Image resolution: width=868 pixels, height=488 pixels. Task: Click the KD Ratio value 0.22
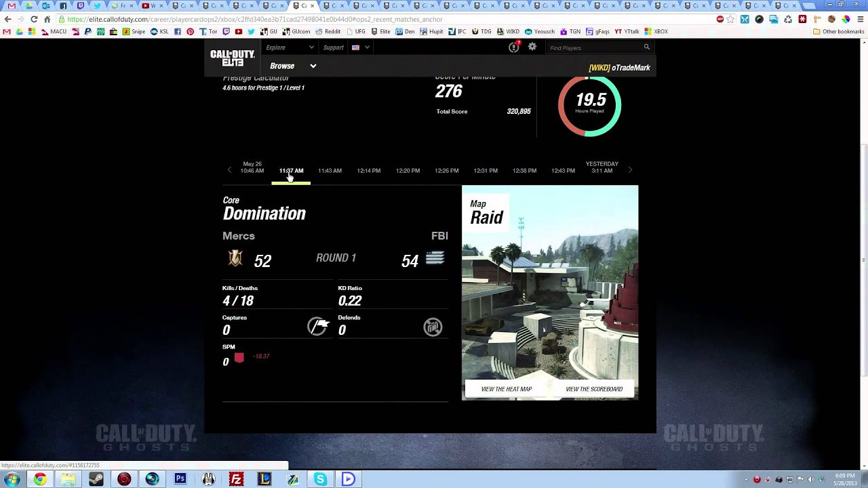pyautogui.click(x=350, y=301)
